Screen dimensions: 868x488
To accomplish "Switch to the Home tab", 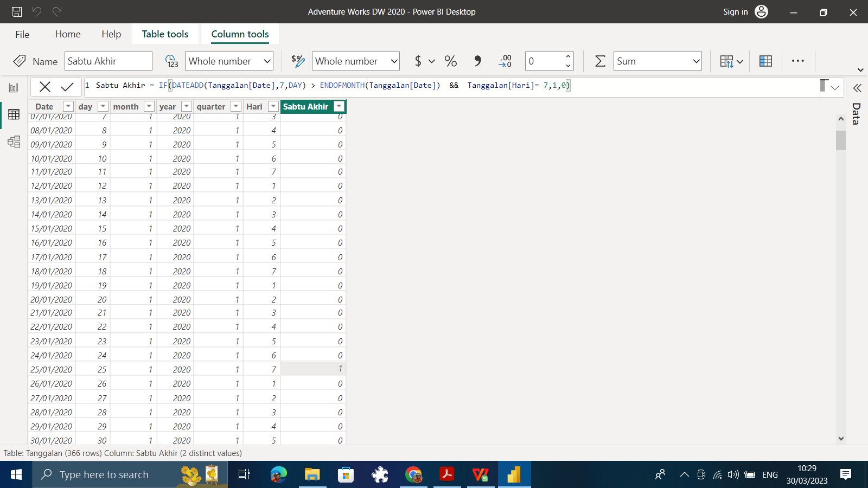I will click(x=68, y=34).
